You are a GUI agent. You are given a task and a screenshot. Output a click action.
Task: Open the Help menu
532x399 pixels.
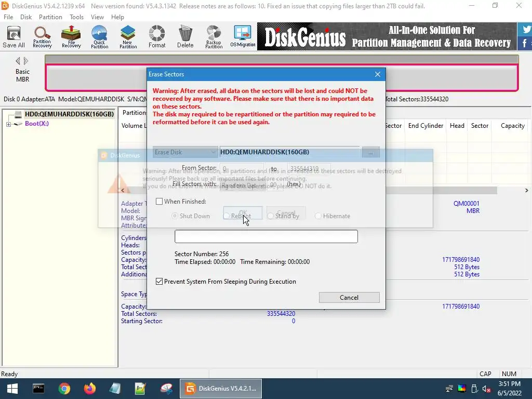pyautogui.click(x=117, y=17)
